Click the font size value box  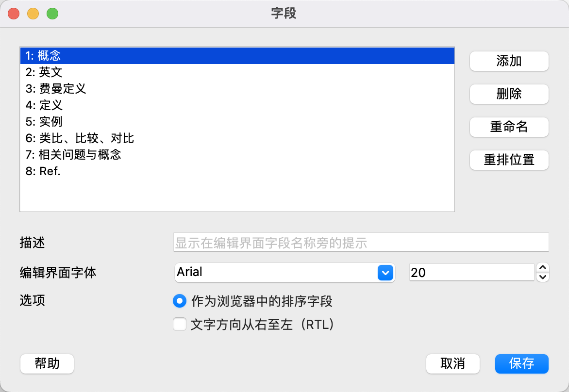(x=471, y=273)
